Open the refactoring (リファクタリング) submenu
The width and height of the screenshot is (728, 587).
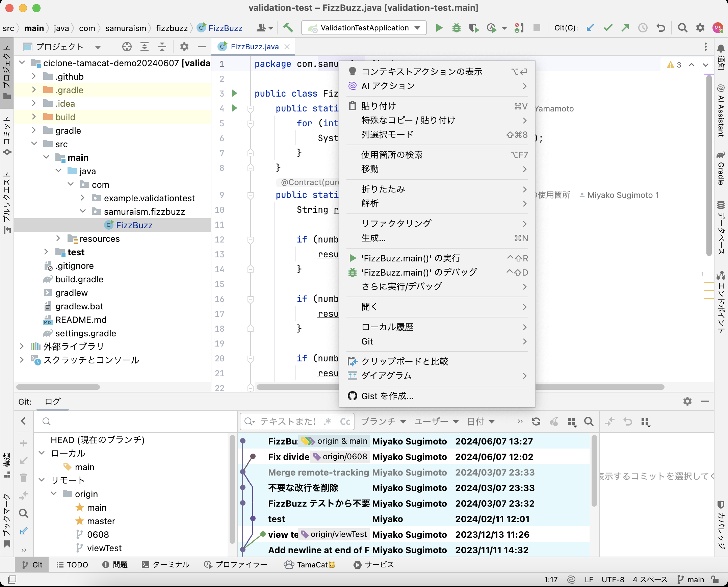(437, 224)
